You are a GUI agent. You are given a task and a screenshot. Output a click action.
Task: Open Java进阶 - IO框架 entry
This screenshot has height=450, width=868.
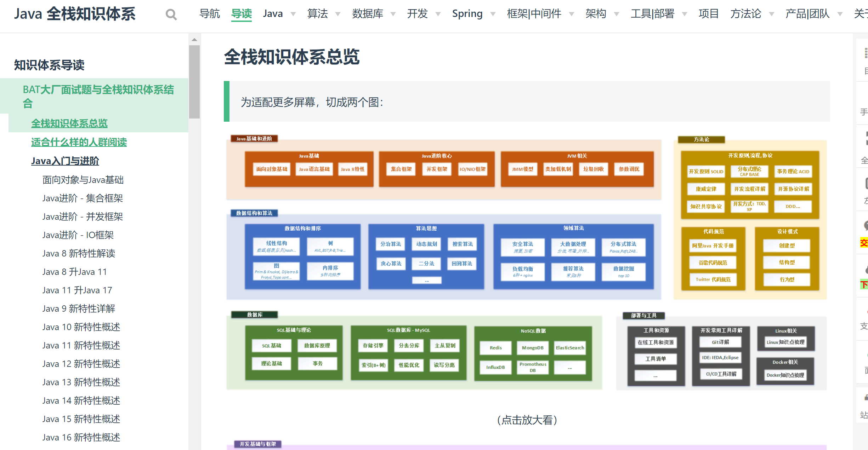[78, 235]
